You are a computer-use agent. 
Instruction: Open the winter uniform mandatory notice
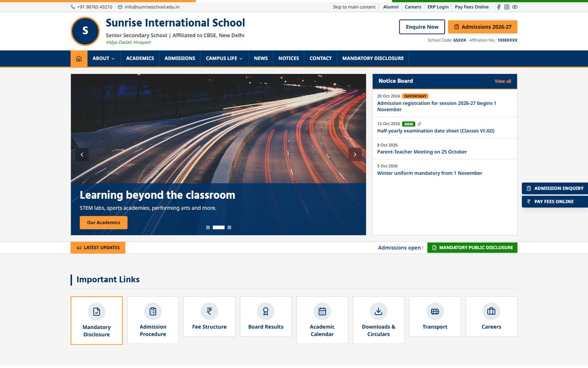click(430, 173)
